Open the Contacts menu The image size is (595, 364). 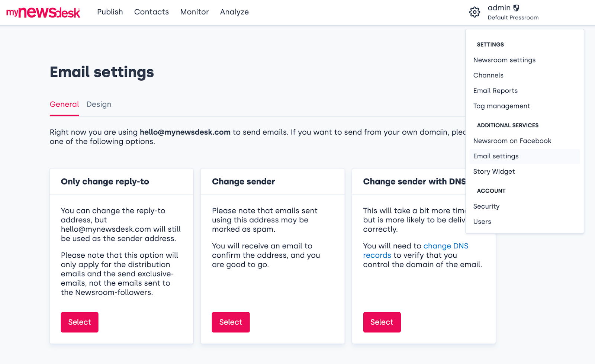pyautogui.click(x=151, y=12)
